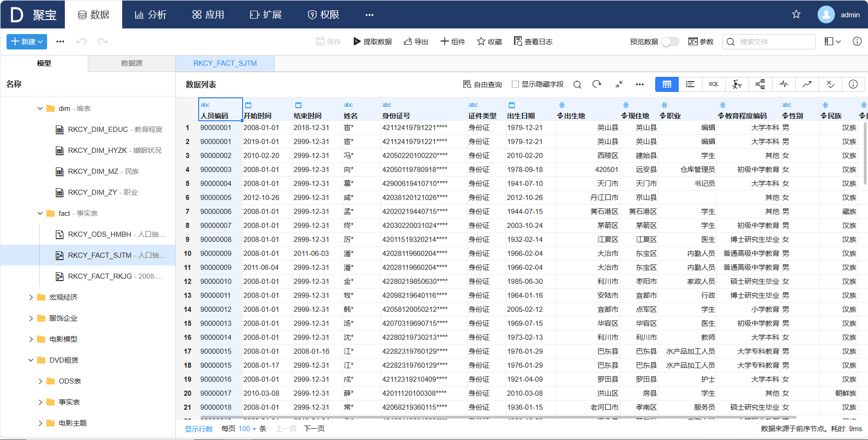Click the 导出 export button

tap(416, 41)
